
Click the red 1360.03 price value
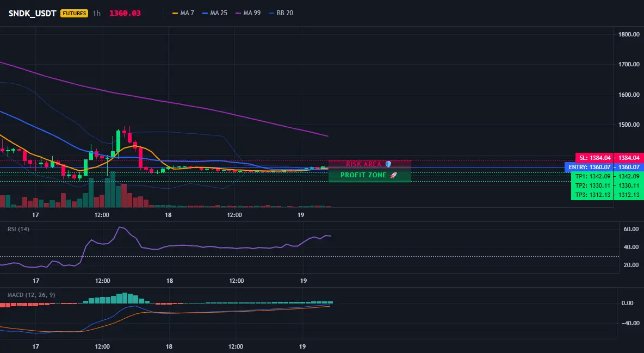tap(125, 13)
